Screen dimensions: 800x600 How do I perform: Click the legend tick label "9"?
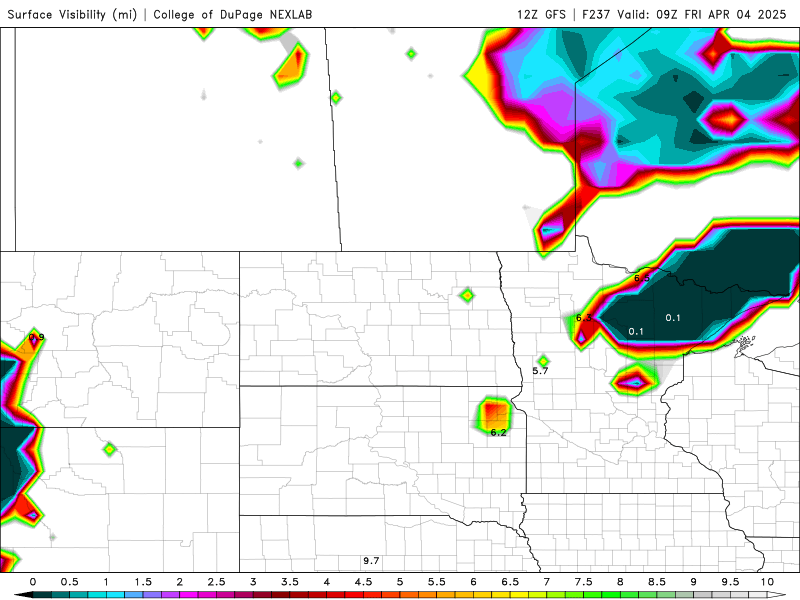pyautogui.click(x=694, y=582)
